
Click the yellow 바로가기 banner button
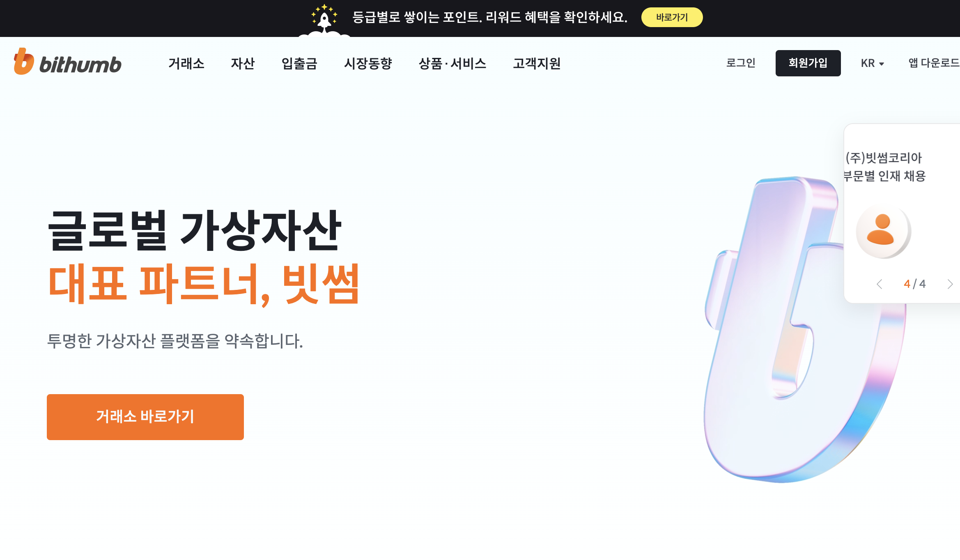click(x=672, y=17)
